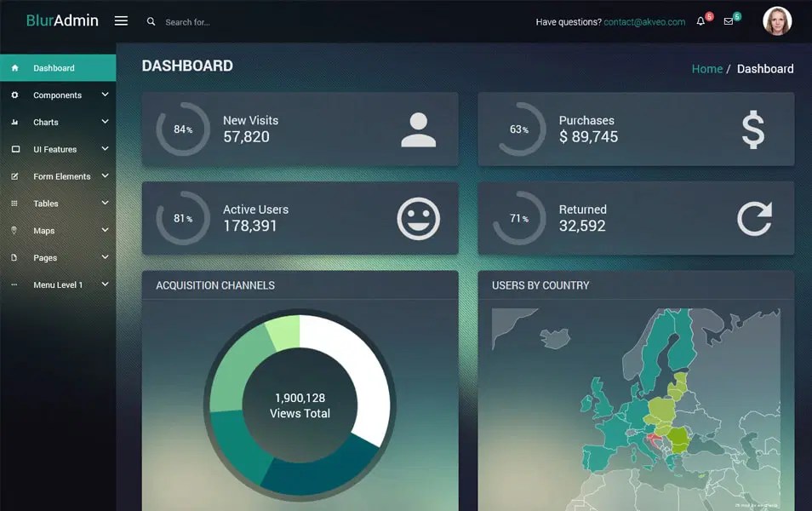Click the messages envelope icon
The height and width of the screenshot is (511, 812).
tap(728, 21)
